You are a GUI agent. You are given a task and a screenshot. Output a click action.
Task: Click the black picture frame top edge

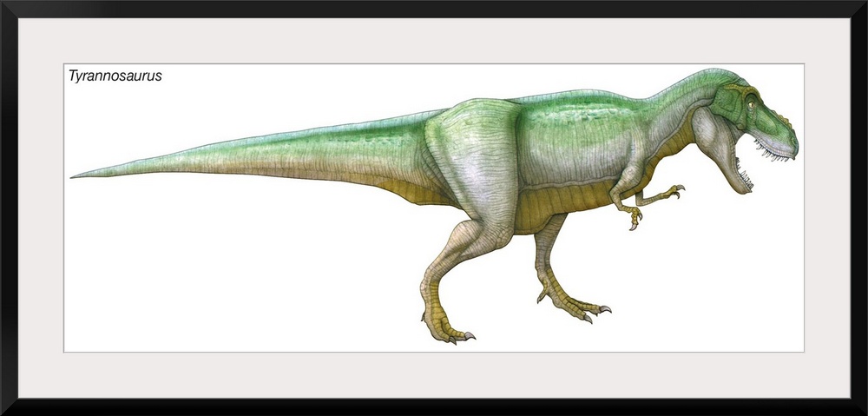click(x=434, y=8)
